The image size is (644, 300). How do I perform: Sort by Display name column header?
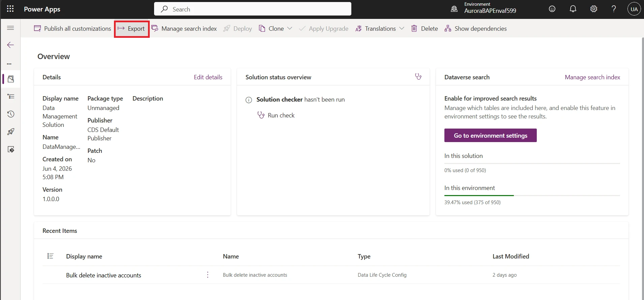point(84,256)
